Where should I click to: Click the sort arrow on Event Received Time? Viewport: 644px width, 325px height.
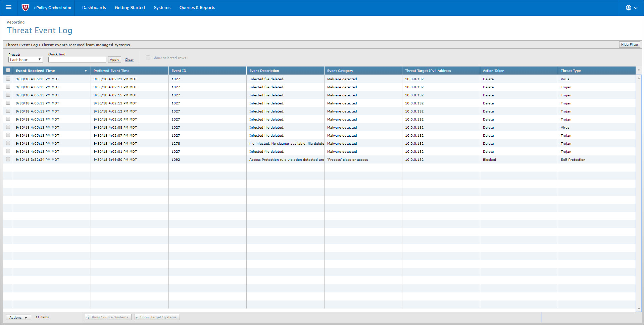tap(86, 71)
